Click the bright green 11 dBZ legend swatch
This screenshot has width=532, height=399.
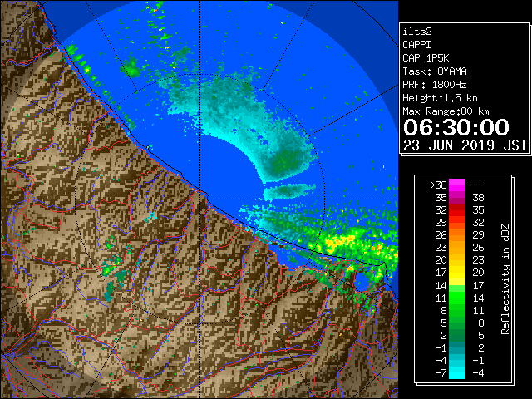point(457,298)
